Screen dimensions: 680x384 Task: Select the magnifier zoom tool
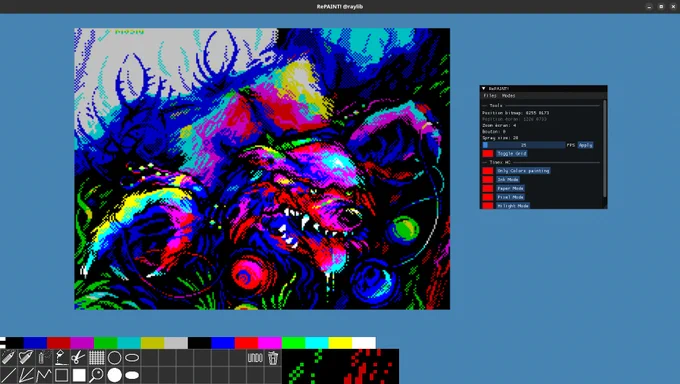97,375
